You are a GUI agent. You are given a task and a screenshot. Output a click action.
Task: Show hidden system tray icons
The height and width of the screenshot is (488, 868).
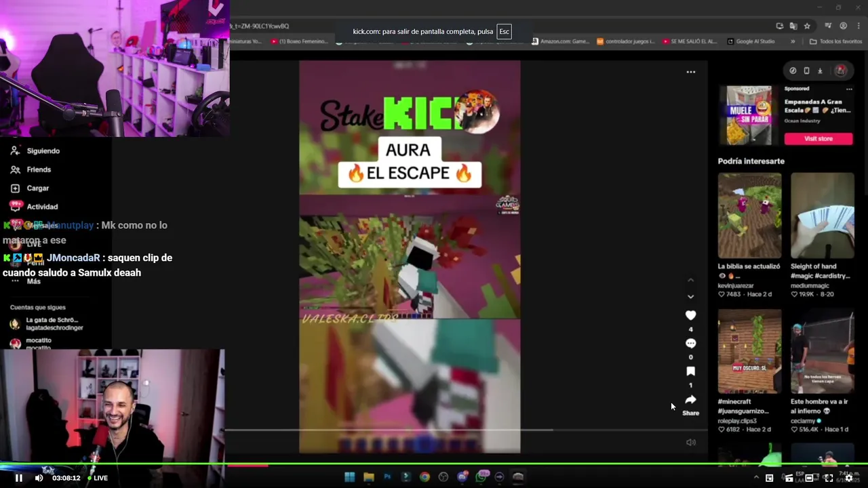tap(757, 478)
